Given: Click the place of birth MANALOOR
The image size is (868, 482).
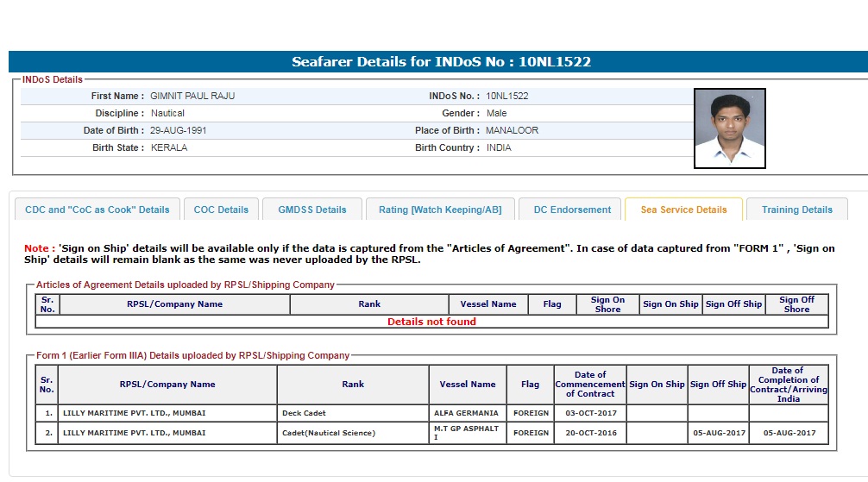Looking at the screenshot, I should [x=512, y=130].
